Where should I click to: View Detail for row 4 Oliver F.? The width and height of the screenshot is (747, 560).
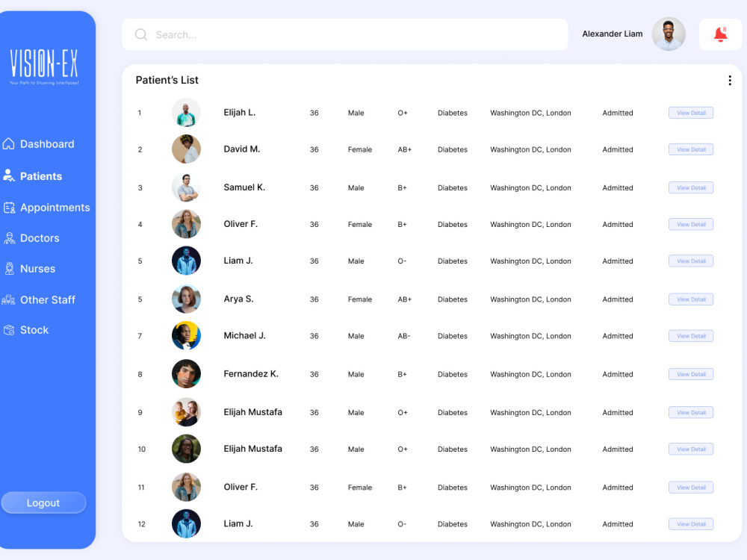[x=691, y=224]
